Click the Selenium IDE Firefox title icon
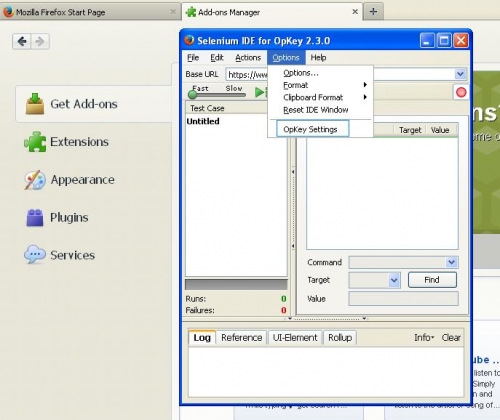This screenshot has width=500, height=420. pos(189,40)
